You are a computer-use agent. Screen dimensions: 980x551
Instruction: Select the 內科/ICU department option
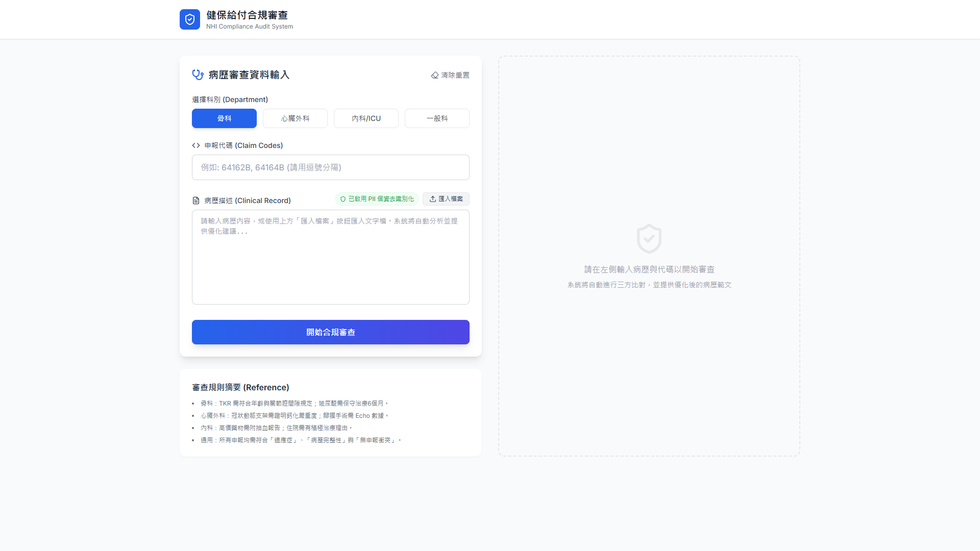coord(366,118)
